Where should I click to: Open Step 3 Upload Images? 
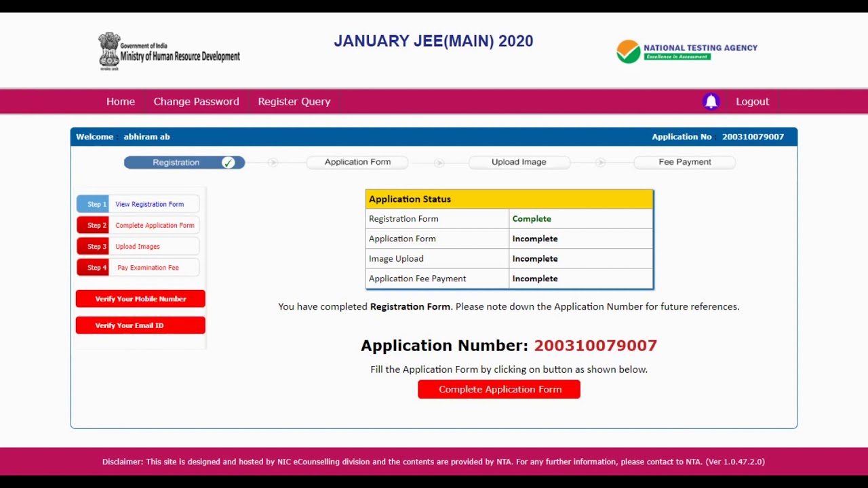coord(138,247)
